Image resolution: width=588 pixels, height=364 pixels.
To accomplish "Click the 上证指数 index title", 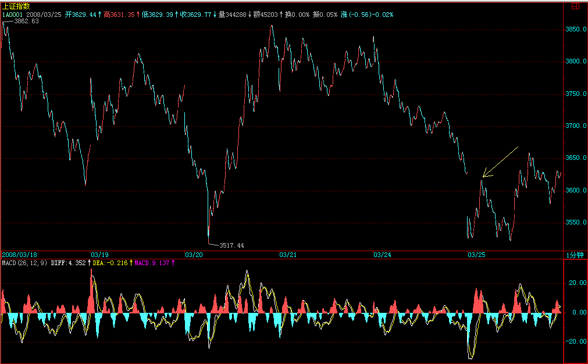I will 16,6.
